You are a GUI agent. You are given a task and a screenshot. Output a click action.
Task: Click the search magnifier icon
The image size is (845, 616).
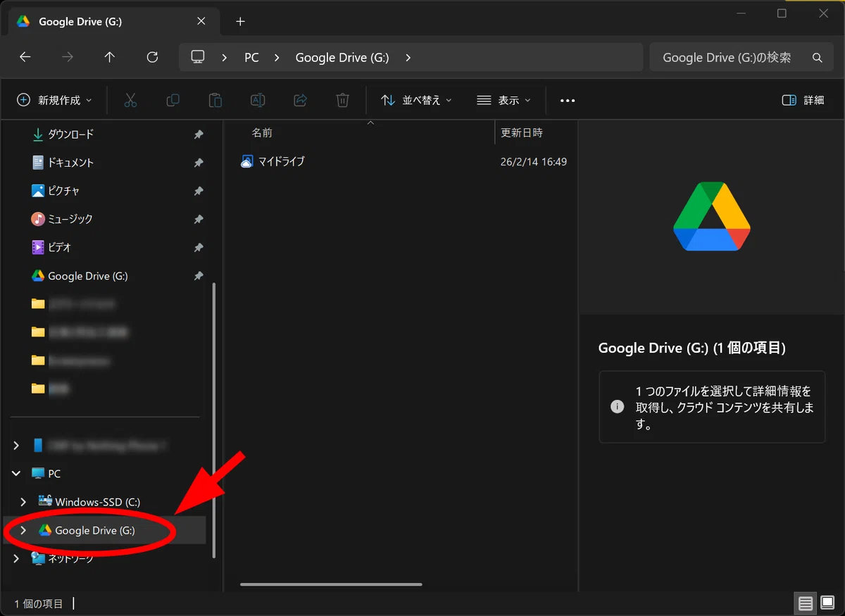818,58
